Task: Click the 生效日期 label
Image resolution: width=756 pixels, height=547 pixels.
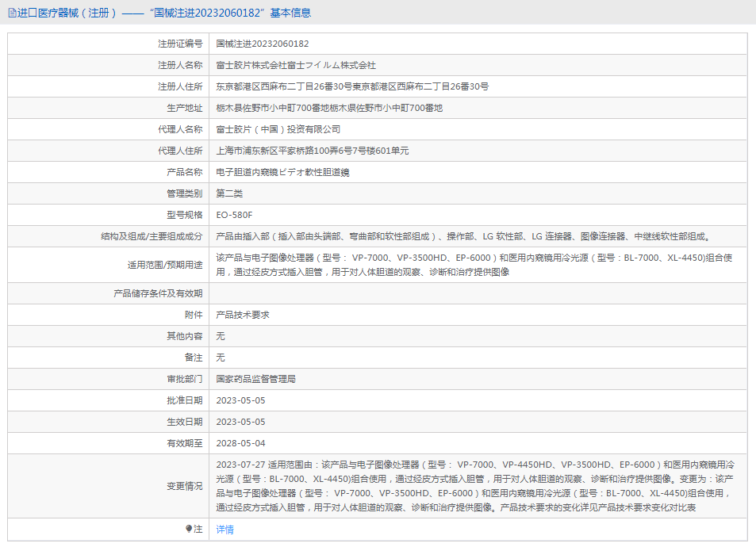Action: pos(185,422)
